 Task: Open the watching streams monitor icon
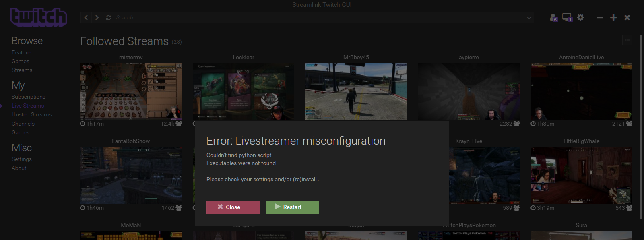[567, 17]
